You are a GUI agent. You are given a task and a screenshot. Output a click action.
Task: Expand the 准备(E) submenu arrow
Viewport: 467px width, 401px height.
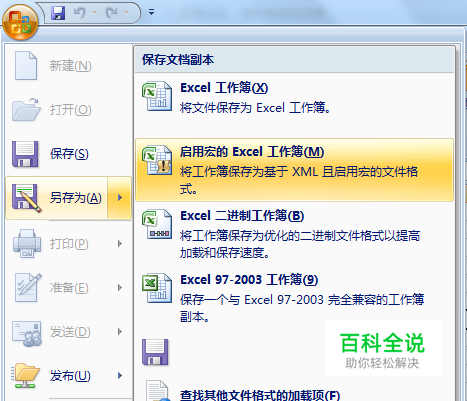point(120,288)
